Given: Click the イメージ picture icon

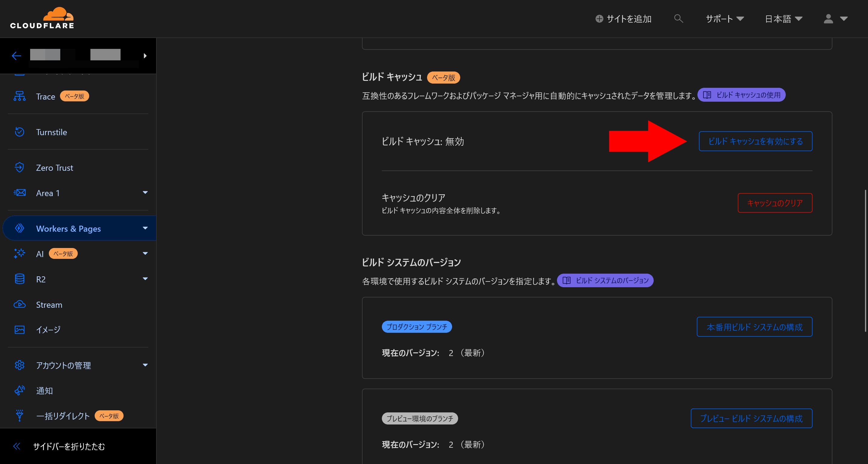Looking at the screenshot, I should click(x=20, y=329).
